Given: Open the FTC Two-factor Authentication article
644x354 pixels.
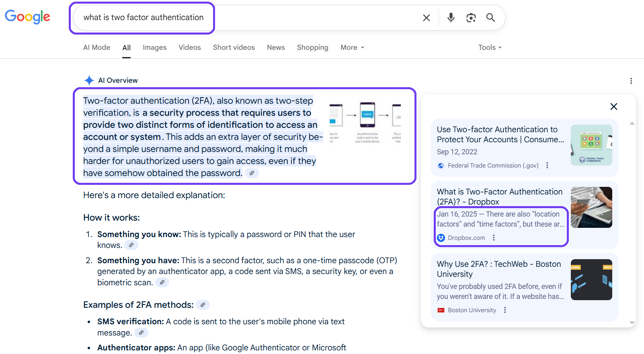Looking at the screenshot, I should [x=500, y=134].
